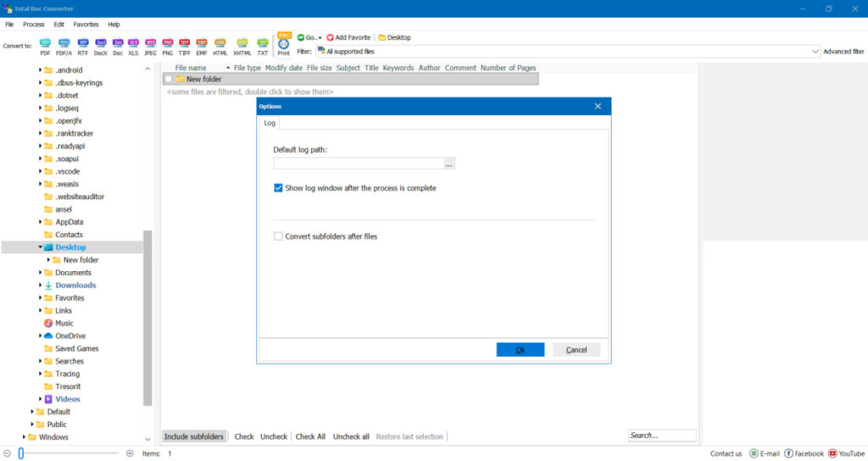Click the folder tree vertical scrollbar
This screenshot has height=461, width=868.
tap(147, 319)
